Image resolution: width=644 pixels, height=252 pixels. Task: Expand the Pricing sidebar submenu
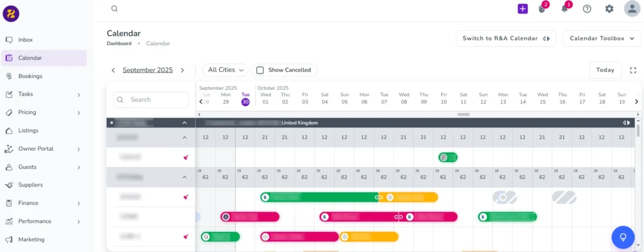pyautogui.click(x=79, y=112)
